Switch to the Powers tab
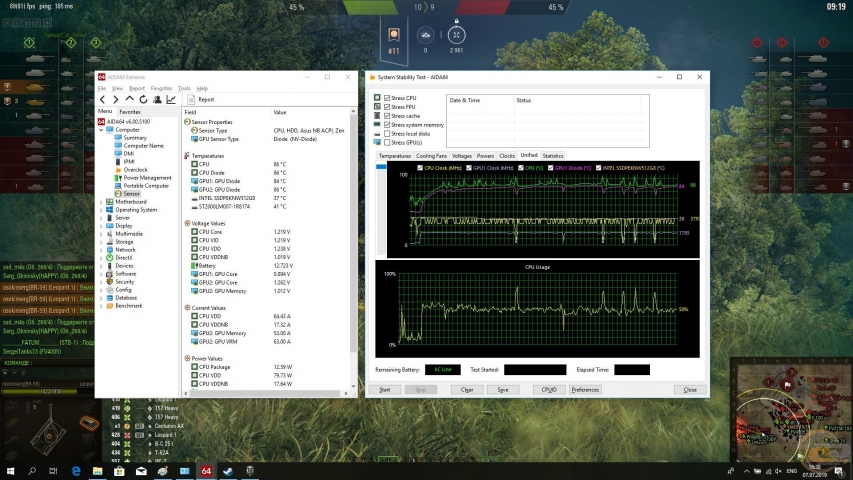This screenshot has height=480, width=853. [485, 156]
